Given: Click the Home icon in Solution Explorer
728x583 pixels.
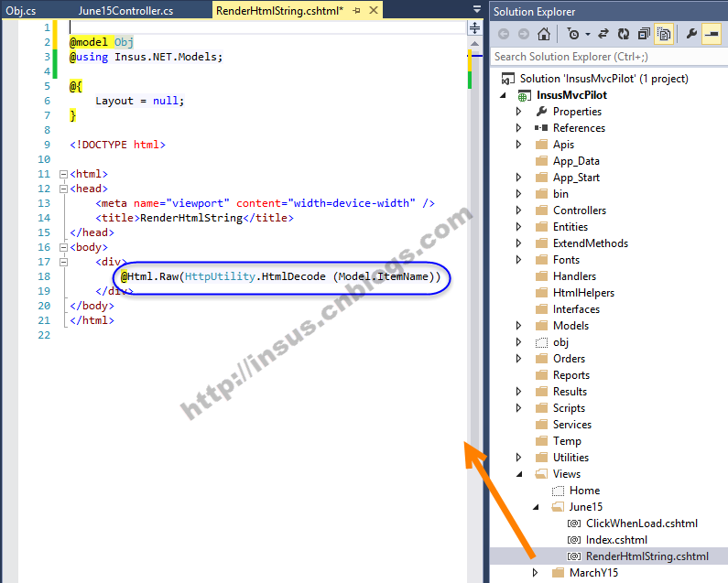Looking at the screenshot, I should tap(544, 34).
